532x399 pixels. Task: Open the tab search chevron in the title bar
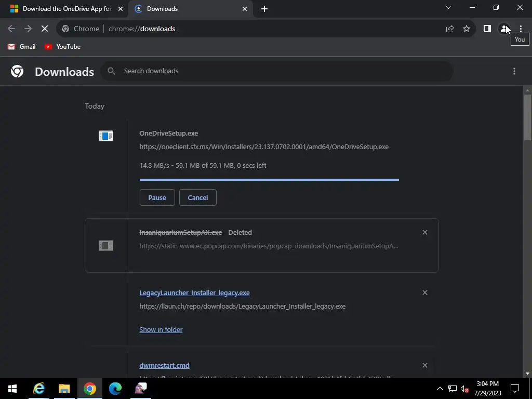pos(448,7)
